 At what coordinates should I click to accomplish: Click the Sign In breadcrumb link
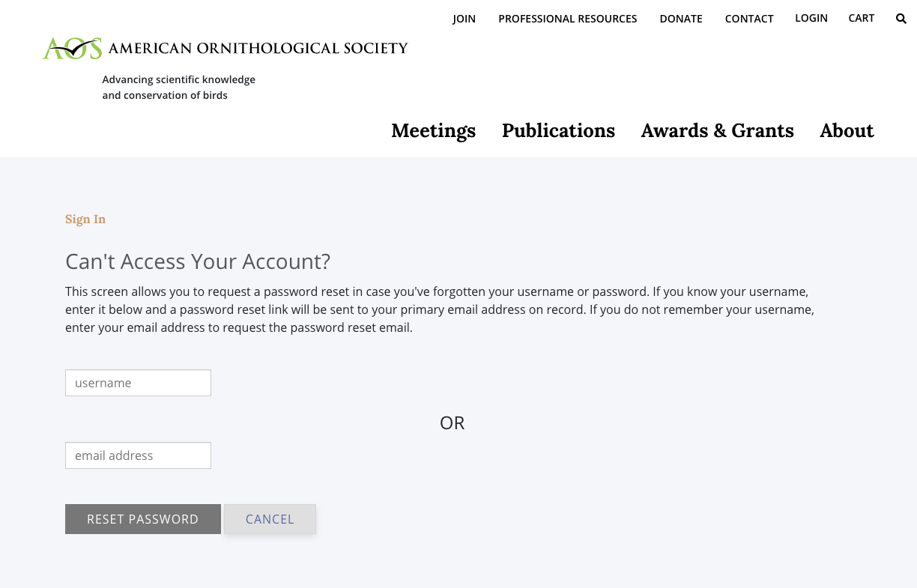[85, 219]
